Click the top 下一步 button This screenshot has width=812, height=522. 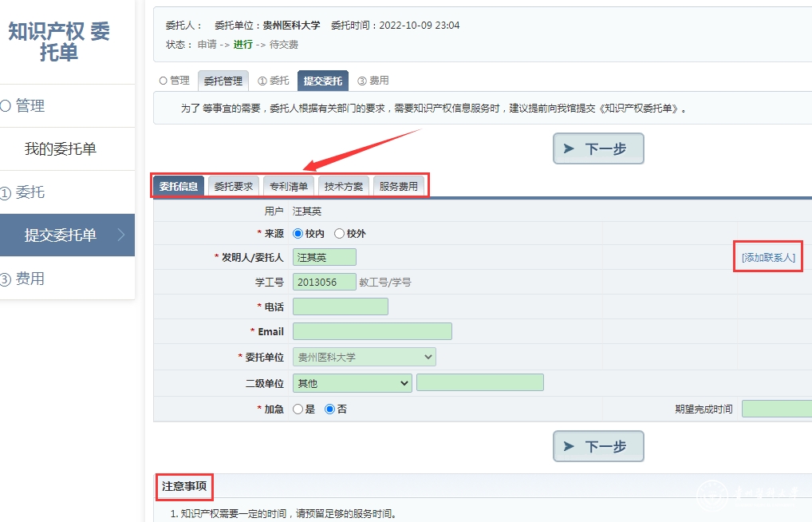(598, 148)
